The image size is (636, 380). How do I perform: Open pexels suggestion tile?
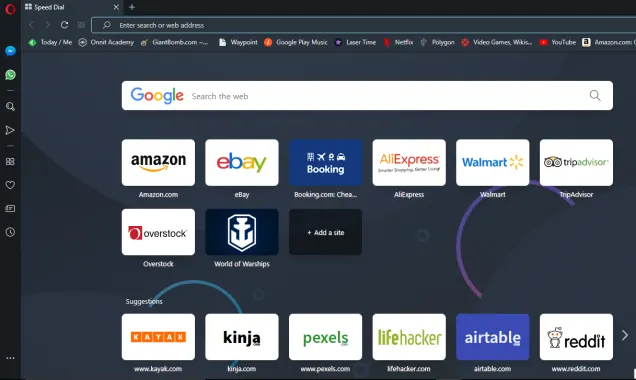pyautogui.click(x=325, y=337)
